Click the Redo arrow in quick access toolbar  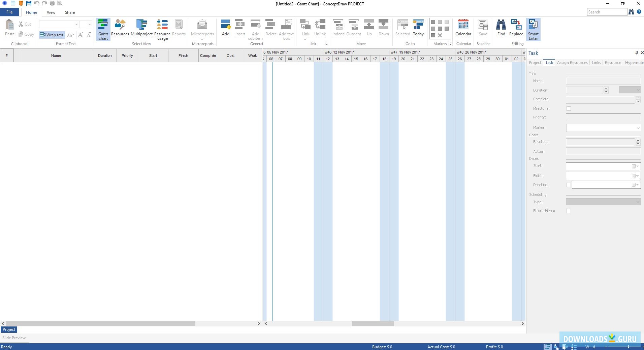(x=44, y=3)
